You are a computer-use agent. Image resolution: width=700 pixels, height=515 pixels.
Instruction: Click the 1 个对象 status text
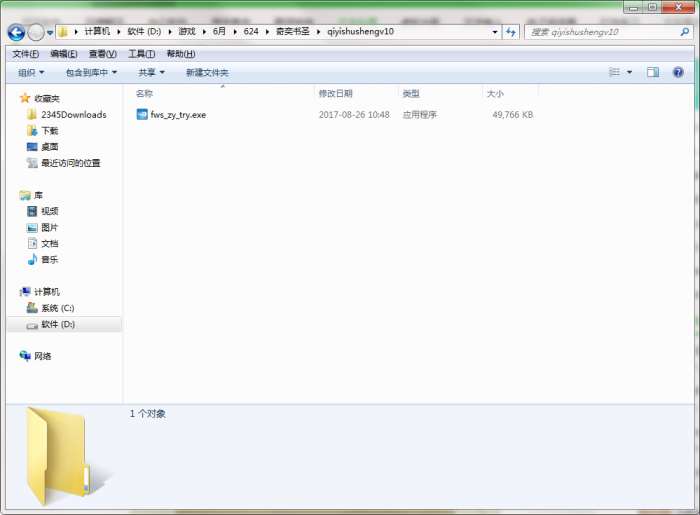pyautogui.click(x=148, y=414)
